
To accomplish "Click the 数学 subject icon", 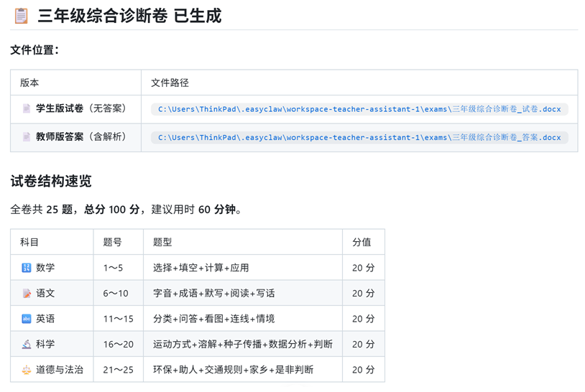I will 27,268.
